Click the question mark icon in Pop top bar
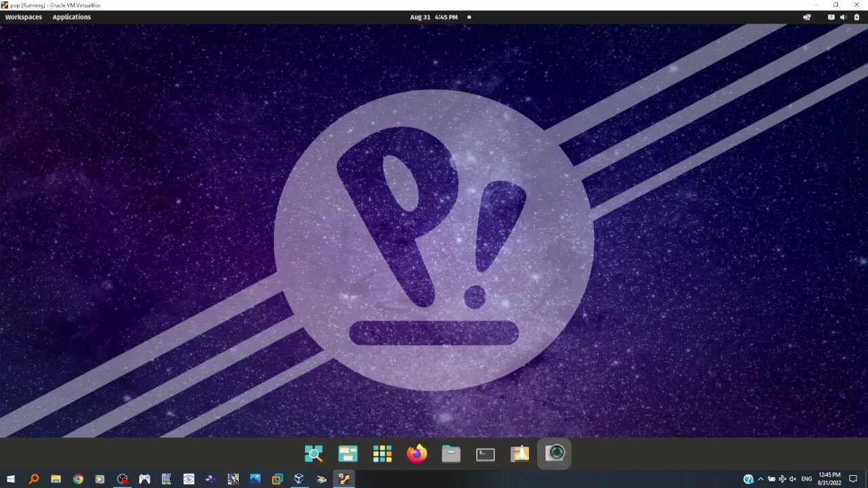 pos(831,17)
